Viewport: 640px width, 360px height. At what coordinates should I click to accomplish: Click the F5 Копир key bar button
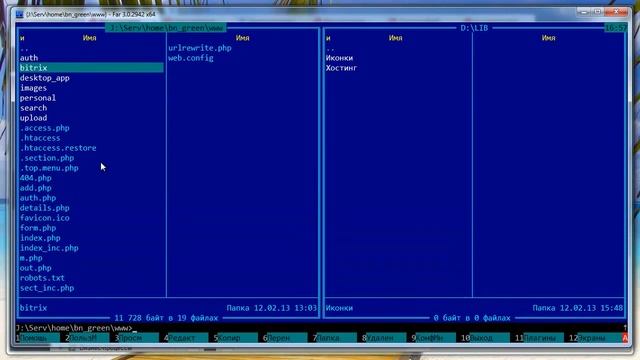[236, 338]
